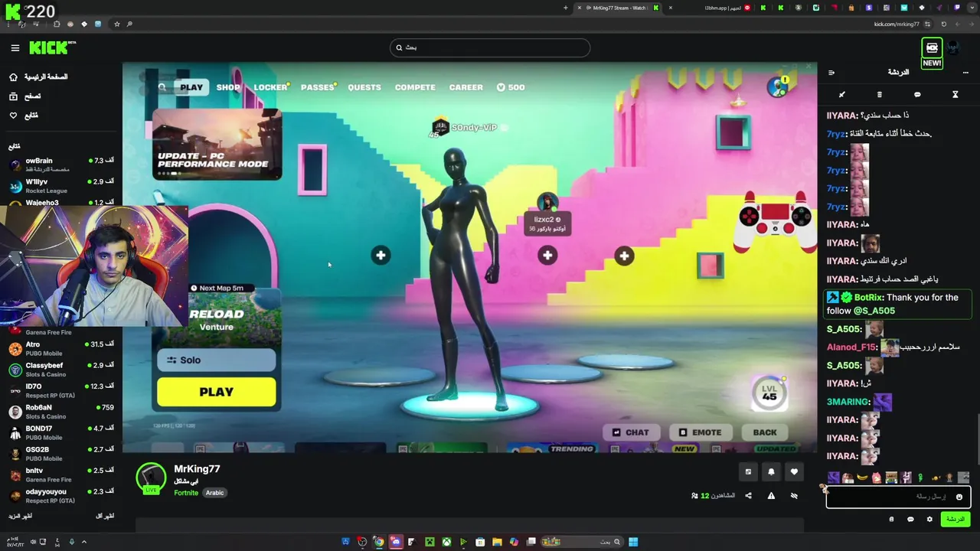Click the clip button beside the bell
The width and height of the screenshot is (980, 551).
[748, 471]
